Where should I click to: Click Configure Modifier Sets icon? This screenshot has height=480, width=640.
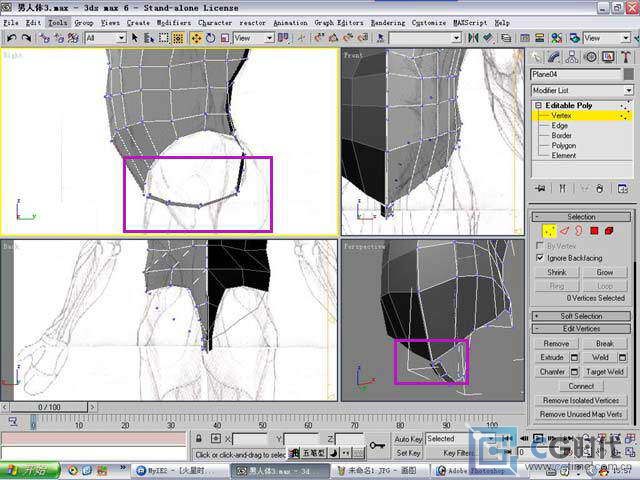point(623,189)
